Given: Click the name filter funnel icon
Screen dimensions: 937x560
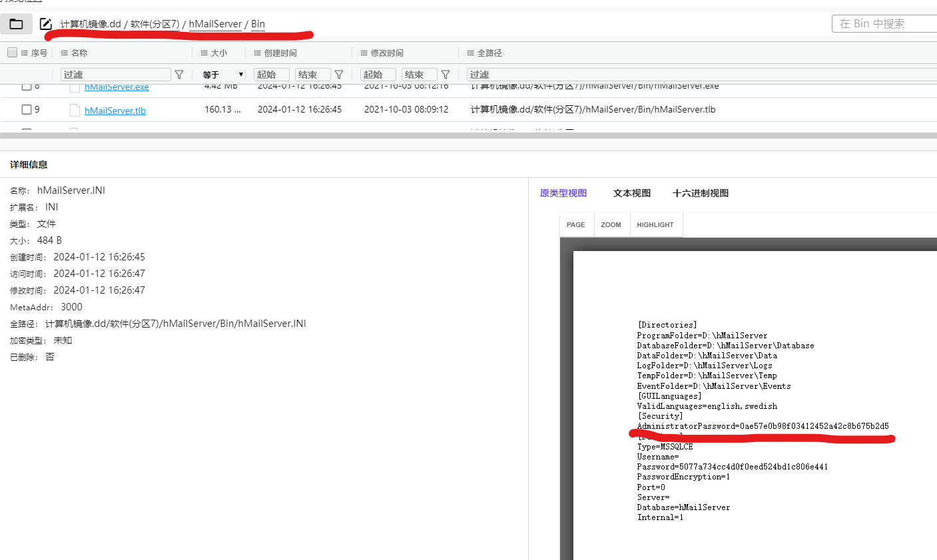Looking at the screenshot, I should point(179,75).
